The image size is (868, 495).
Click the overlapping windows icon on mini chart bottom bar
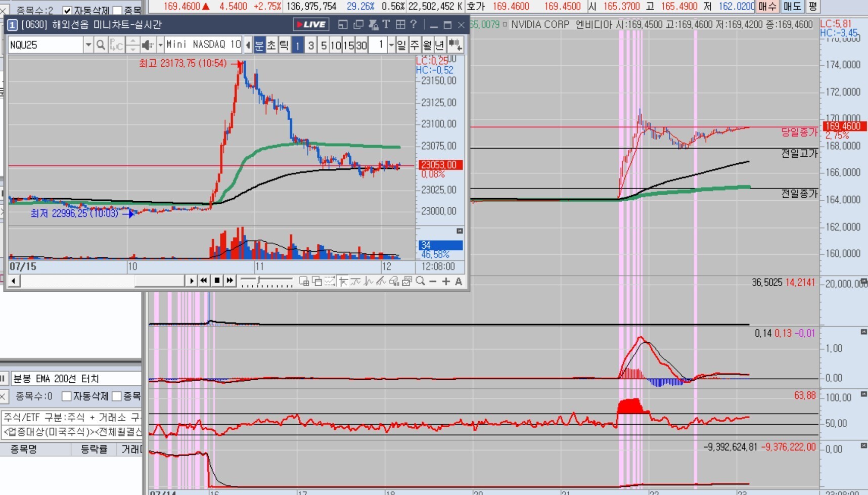coord(317,281)
